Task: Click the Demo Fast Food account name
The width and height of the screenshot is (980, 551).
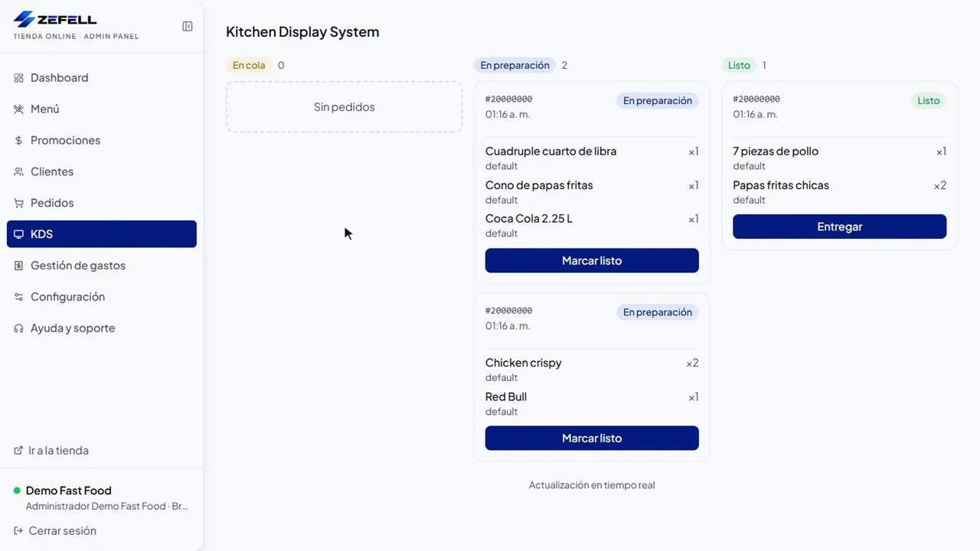Action: click(69, 491)
